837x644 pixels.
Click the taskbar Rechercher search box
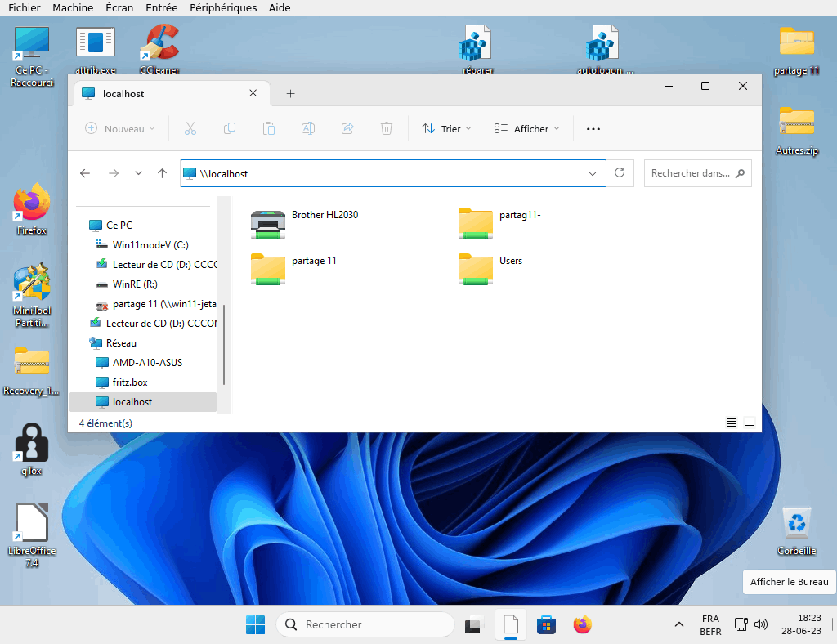click(x=365, y=624)
